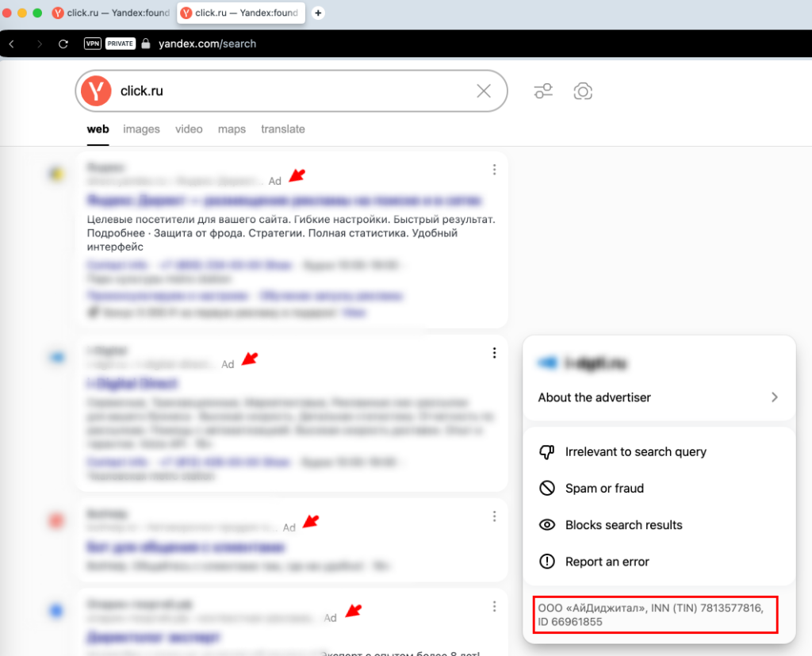
Task: Click the padlock site security icon
Action: click(146, 44)
